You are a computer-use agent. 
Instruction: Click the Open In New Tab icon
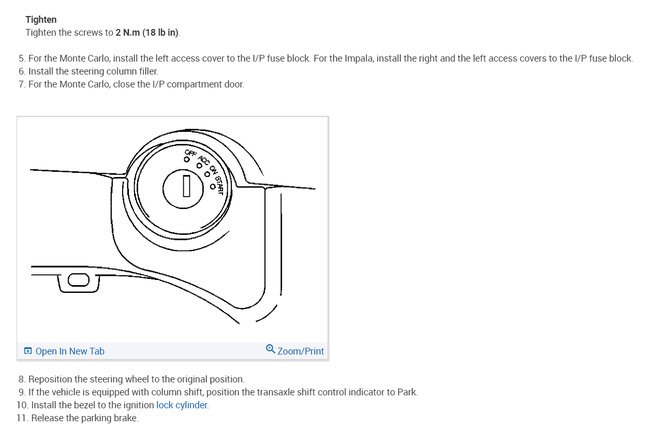28,351
